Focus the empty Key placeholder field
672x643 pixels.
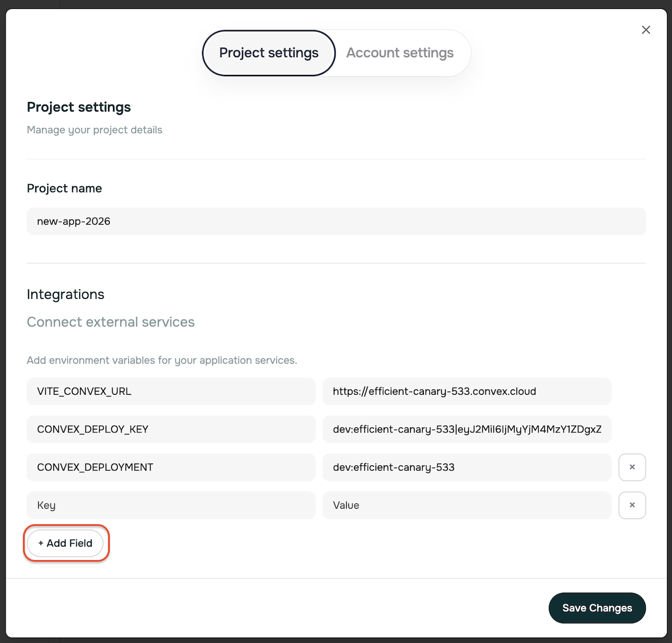(x=171, y=505)
